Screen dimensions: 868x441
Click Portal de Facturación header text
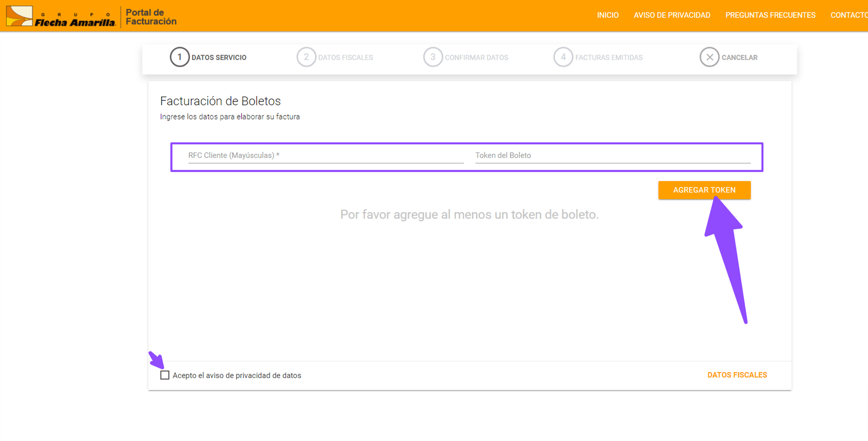[151, 17]
